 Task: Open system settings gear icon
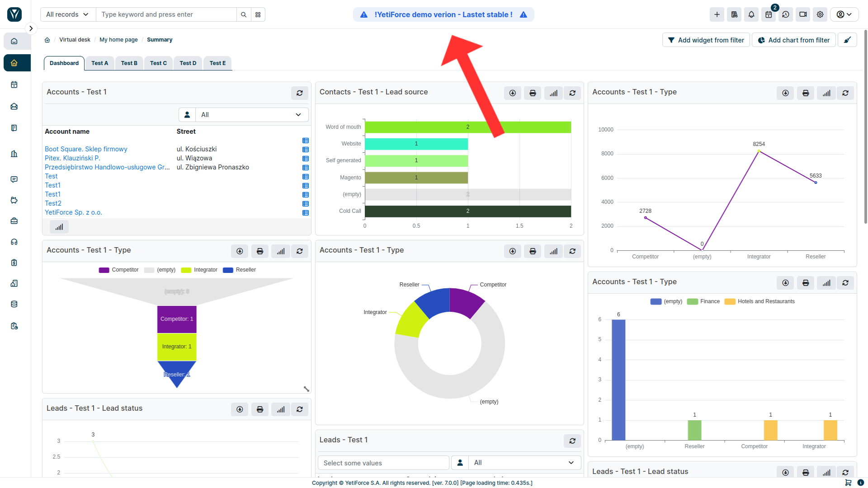[x=820, y=14]
